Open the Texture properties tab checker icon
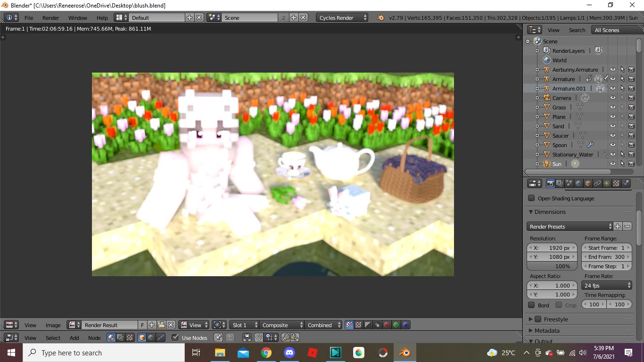Screen dimensions: 644x362 [616, 183]
